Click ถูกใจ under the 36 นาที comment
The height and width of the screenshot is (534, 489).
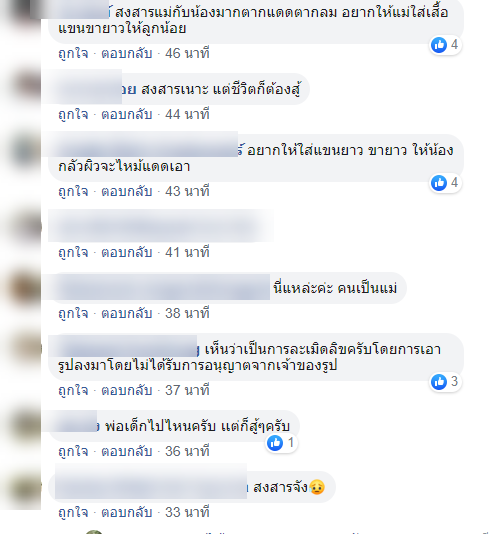tap(73, 451)
